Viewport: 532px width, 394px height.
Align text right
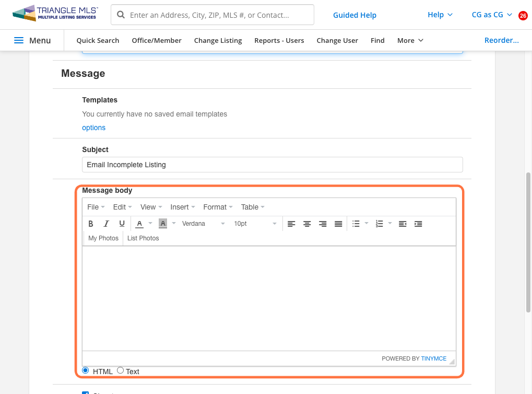pyautogui.click(x=323, y=224)
